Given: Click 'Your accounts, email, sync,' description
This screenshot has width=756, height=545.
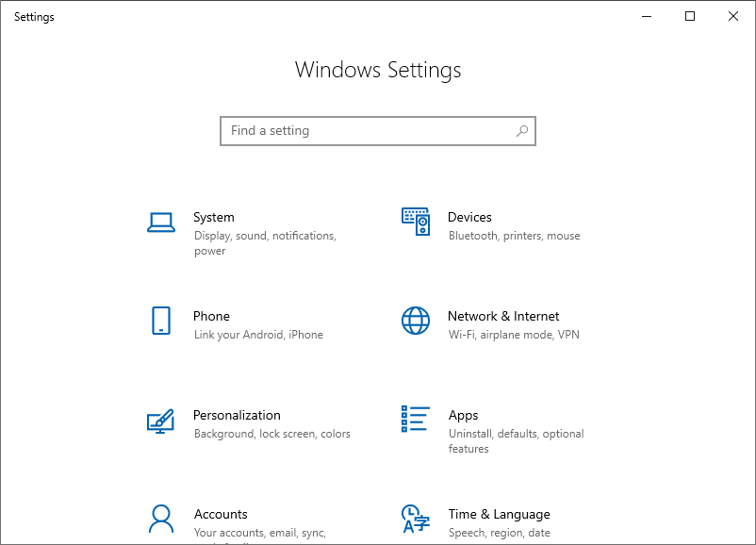Looking at the screenshot, I should [260, 533].
